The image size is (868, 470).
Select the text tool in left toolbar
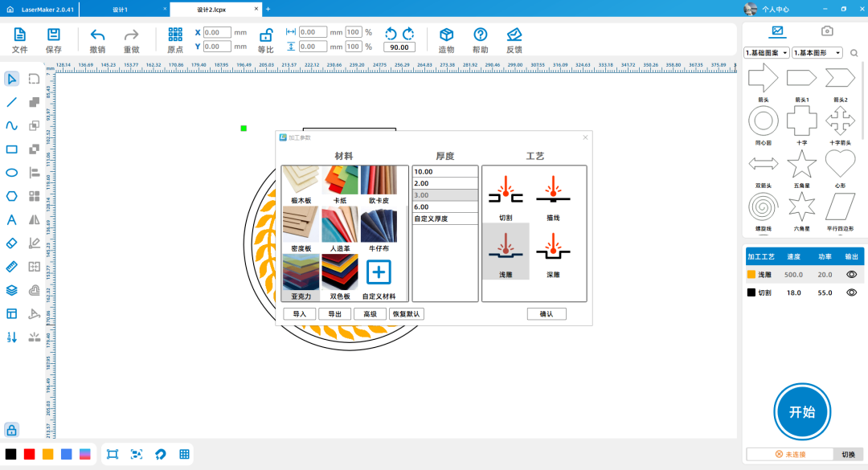12,219
